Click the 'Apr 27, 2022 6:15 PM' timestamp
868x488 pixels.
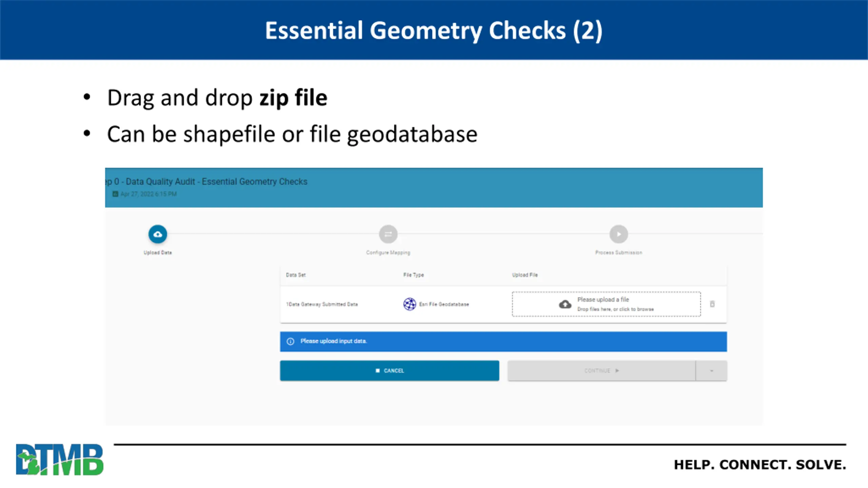pos(149,194)
